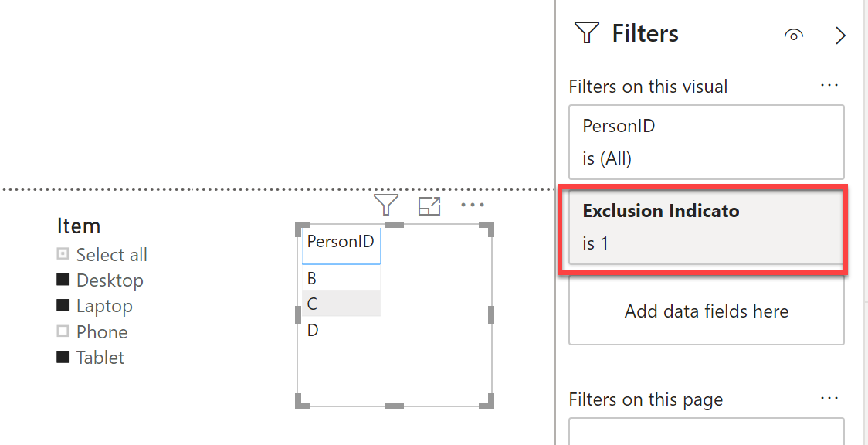Viewport: 868px width, 445px height.
Task: Click the funnel icon in the Filters header
Action: pyautogui.click(x=588, y=33)
